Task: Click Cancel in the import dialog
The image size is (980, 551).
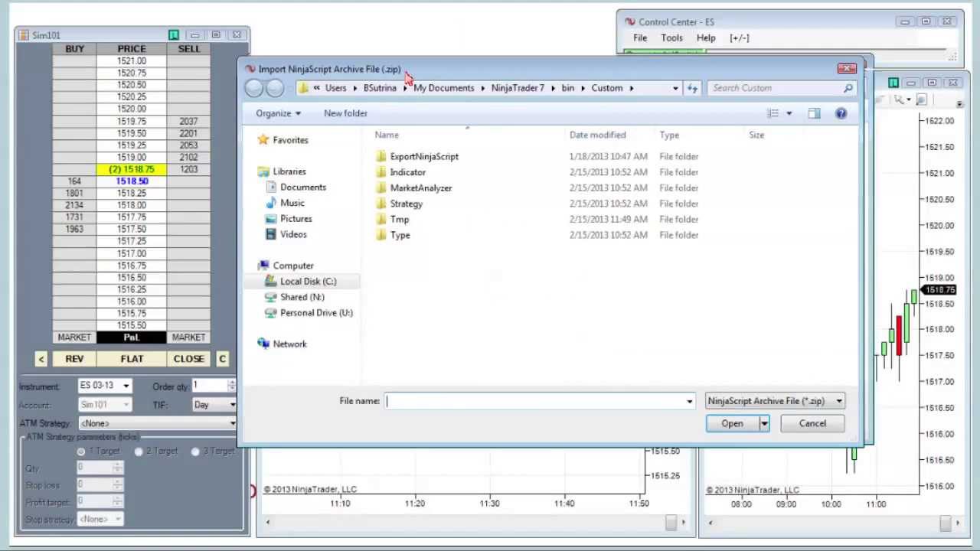Action: 812,423
